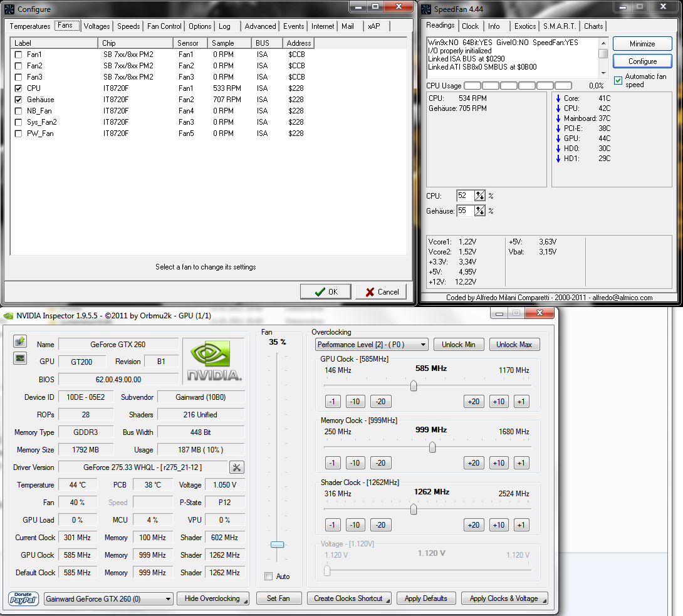Enable the Fan1 checkbox

[18, 55]
